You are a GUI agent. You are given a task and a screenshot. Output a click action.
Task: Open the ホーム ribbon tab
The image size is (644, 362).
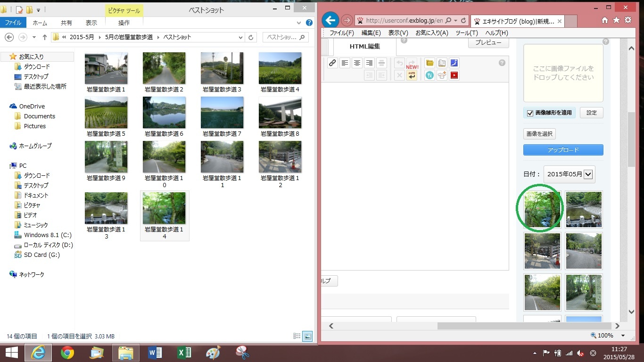click(x=40, y=23)
